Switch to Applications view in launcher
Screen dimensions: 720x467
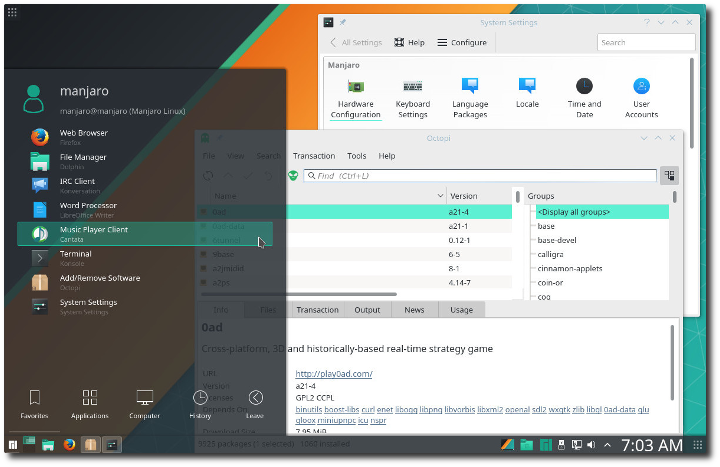[x=89, y=403]
